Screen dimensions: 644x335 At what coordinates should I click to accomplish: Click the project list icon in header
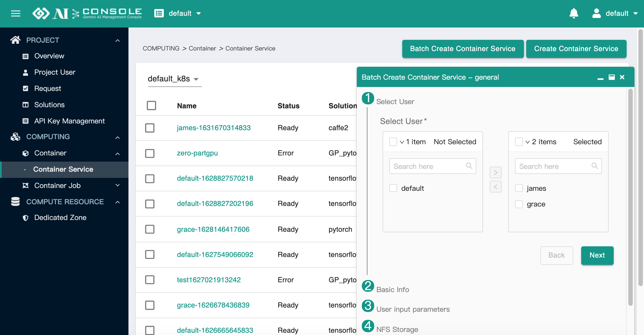tap(159, 13)
